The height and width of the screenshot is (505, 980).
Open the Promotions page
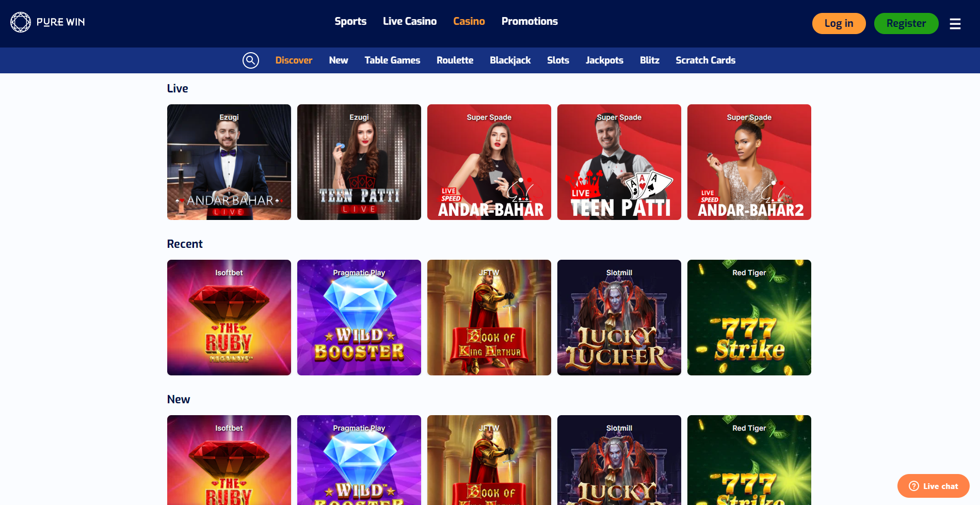[529, 21]
